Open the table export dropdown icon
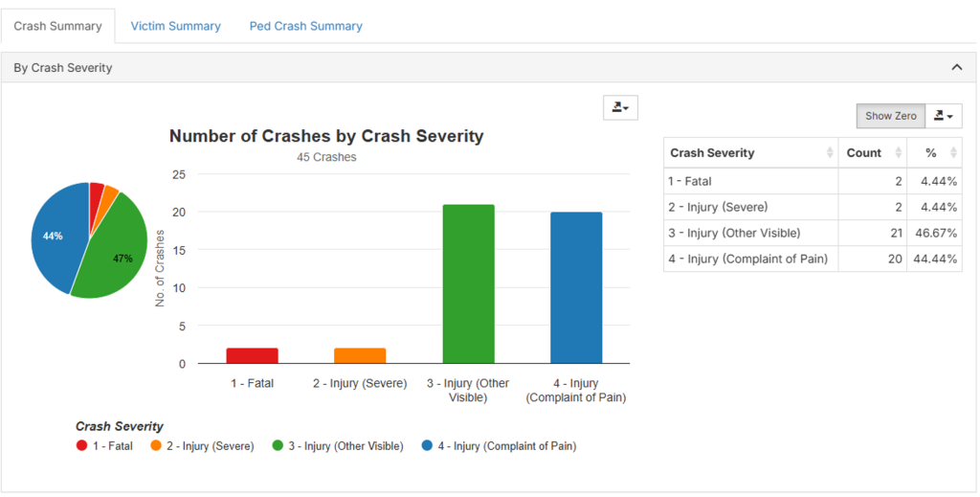980x497 pixels. (x=943, y=116)
